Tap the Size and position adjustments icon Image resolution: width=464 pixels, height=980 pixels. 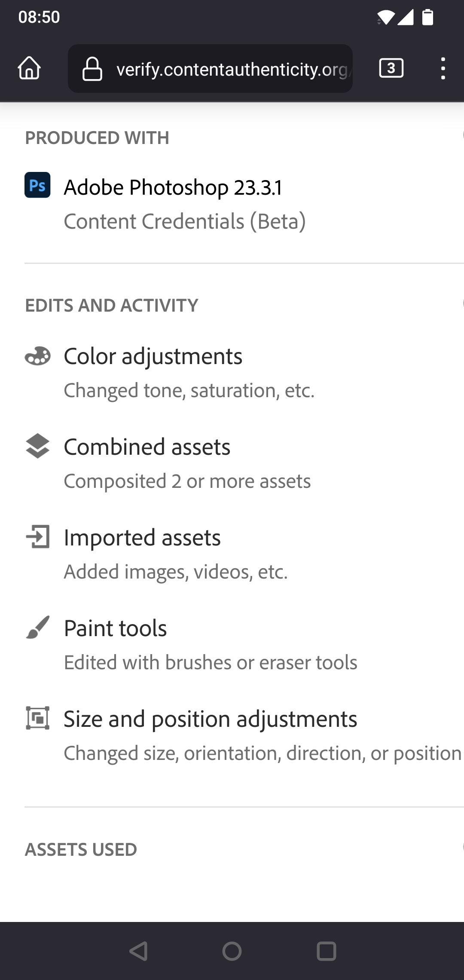37,718
